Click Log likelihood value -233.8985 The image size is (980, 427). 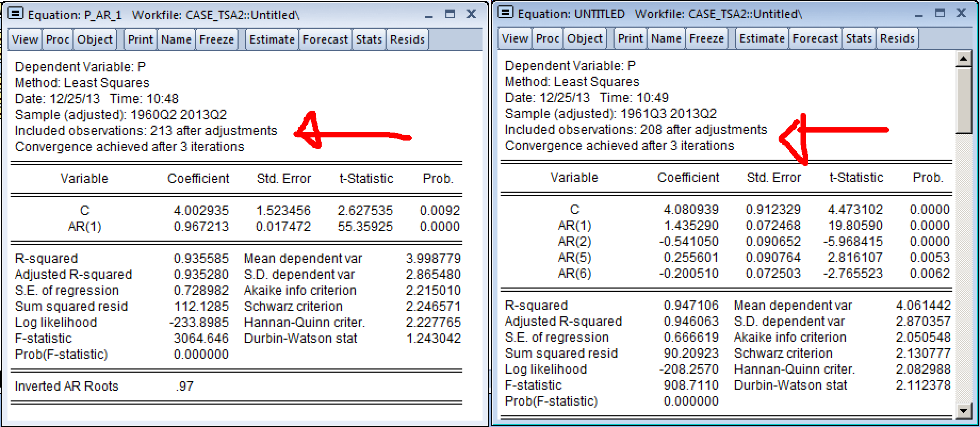point(199,323)
